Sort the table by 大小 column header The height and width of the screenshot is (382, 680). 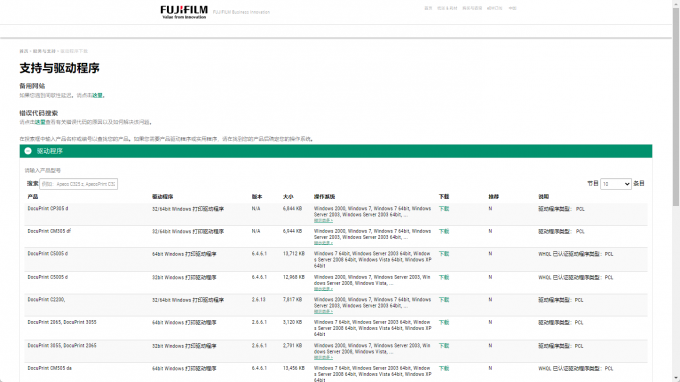(288, 196)
